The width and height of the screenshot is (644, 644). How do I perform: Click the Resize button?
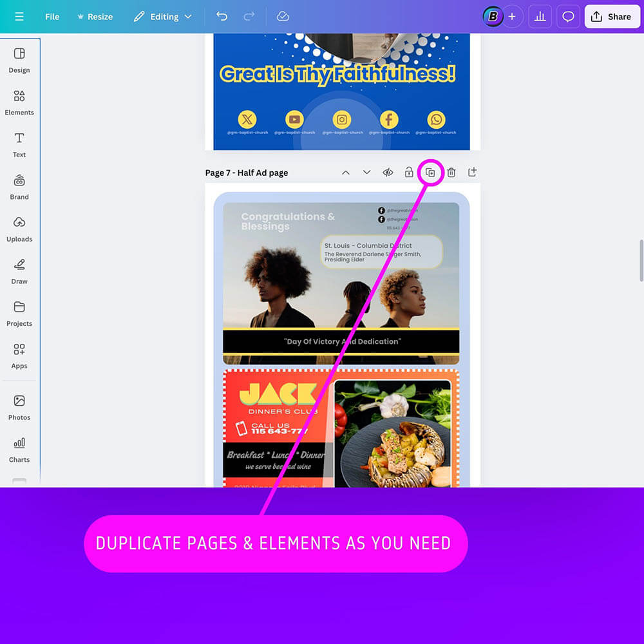95,17
